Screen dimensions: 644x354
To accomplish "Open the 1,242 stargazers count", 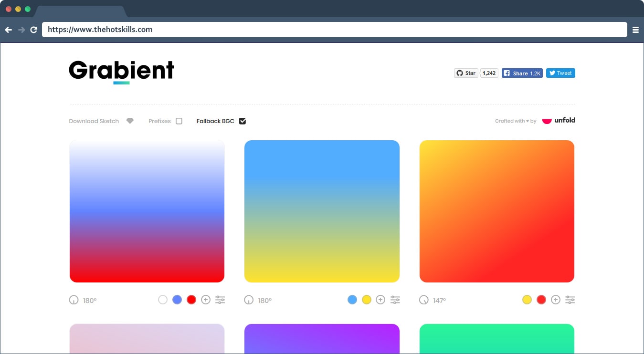I will point(489,73).
